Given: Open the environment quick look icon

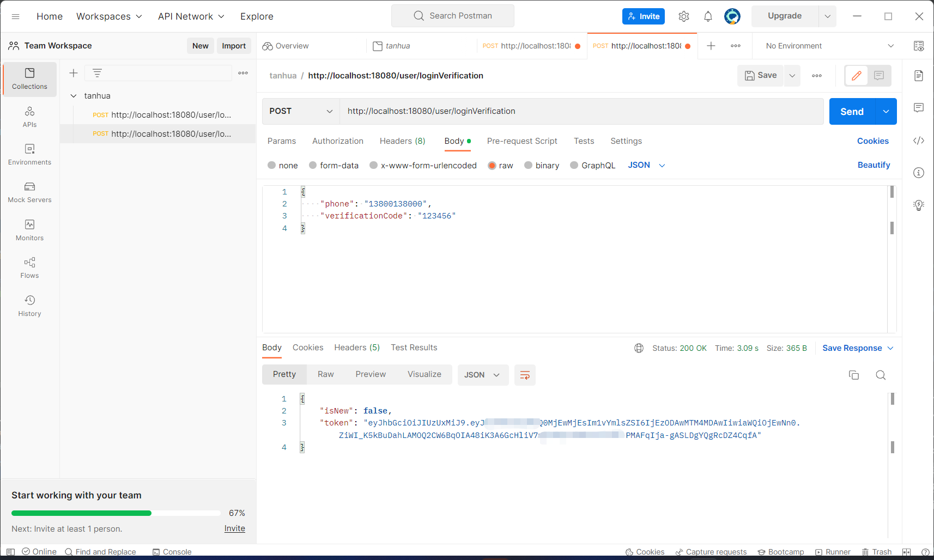Looking at the screenshot, I should 919,46.
